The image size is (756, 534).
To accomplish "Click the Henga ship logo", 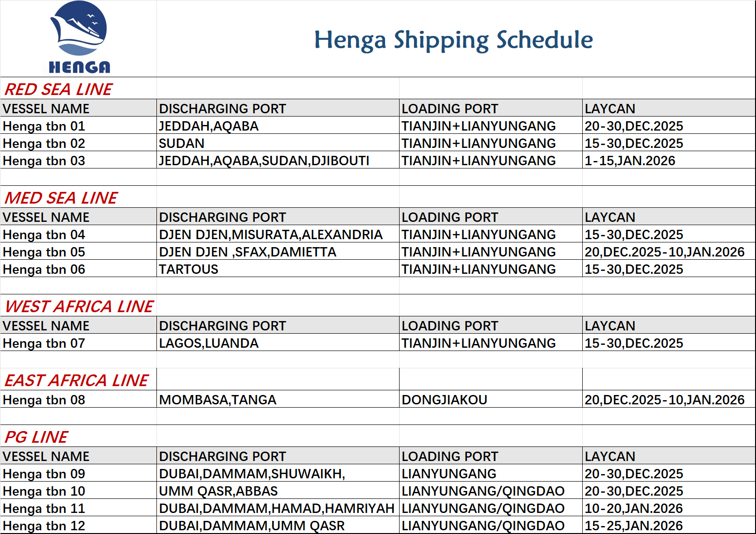I will click(79, 37).
